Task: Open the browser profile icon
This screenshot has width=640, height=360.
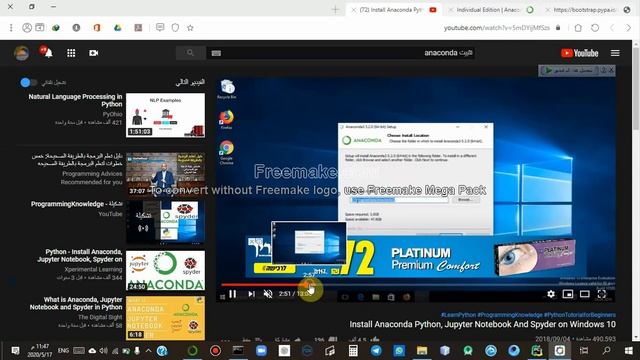Action: pos(27,28)
